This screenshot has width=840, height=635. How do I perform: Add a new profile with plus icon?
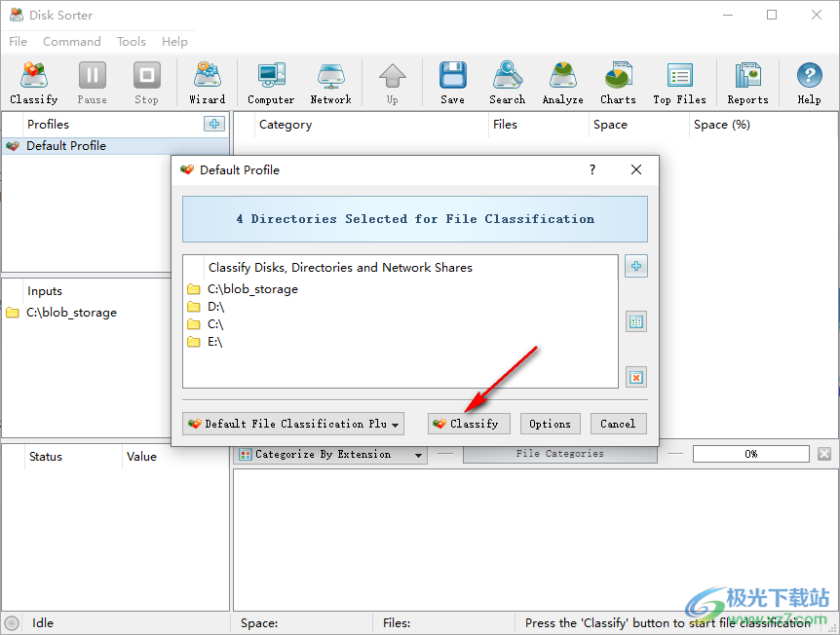click(214, 124)
